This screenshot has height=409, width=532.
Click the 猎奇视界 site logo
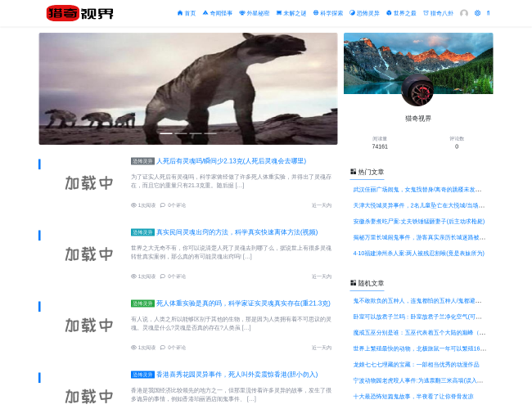(x=79, y=13)
